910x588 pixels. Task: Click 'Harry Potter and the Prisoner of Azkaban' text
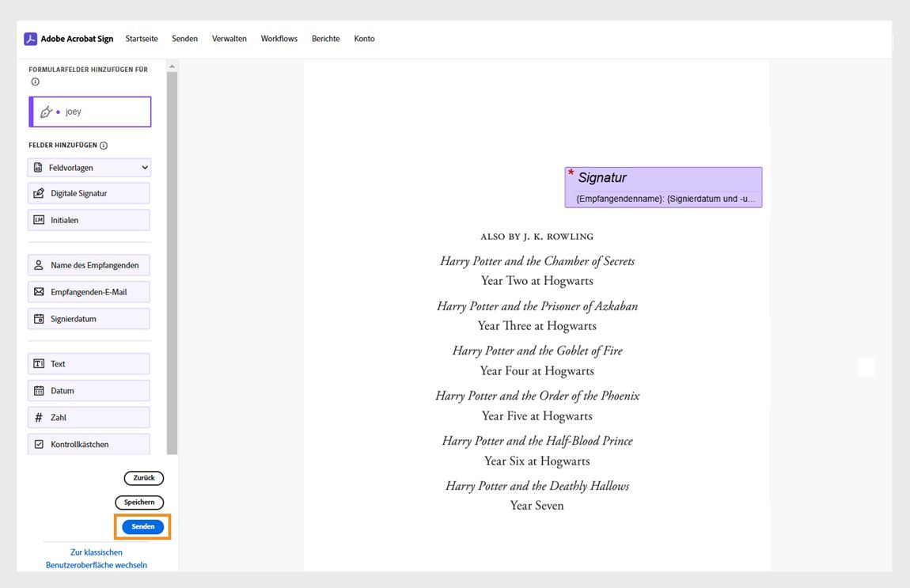click(x=537, y=306)
